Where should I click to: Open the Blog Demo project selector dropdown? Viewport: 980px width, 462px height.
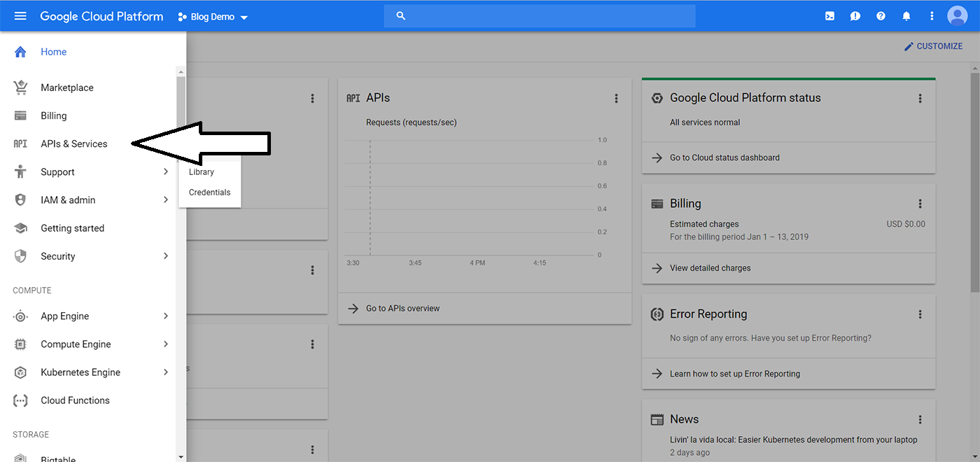213,17
